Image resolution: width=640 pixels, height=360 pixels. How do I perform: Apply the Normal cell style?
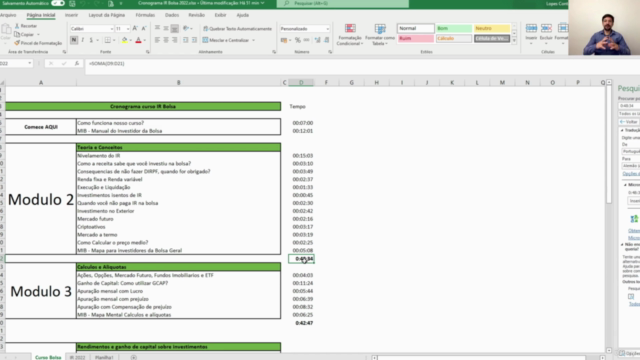point(416,28)
